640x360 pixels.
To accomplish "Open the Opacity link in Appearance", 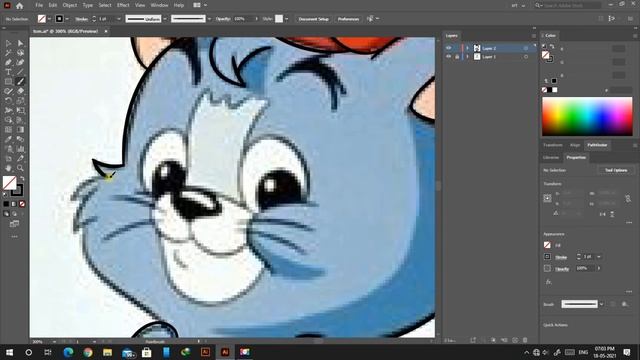I will pyautogui.click(x=562, y=269).
